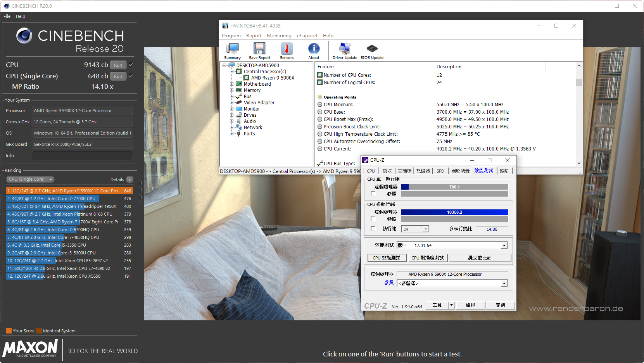Screen dimensions: 644x363
Task: Open the Monitoring menu in HWiNFO64
Action: (x=279, y=36)
